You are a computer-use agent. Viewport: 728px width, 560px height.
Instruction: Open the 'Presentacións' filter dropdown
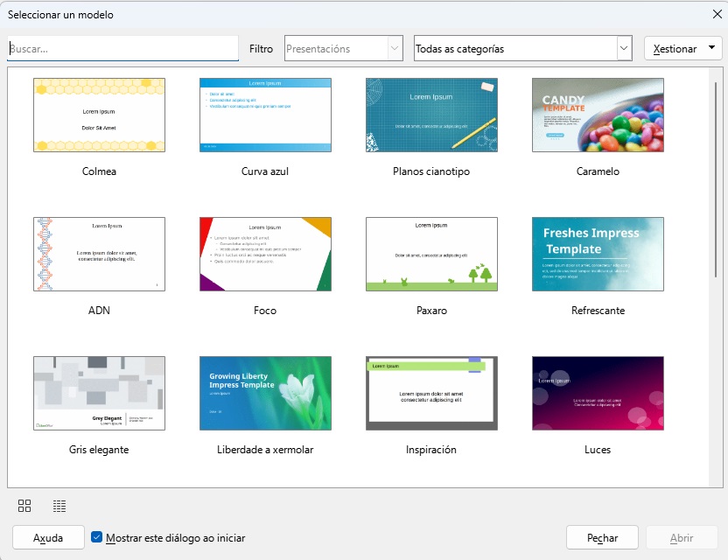[x=395, y=48]
